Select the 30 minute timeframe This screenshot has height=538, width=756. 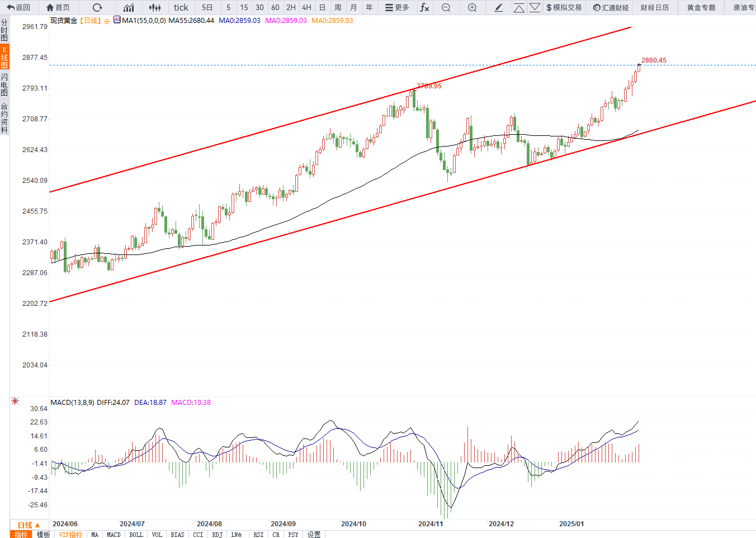tap(259, 7)
